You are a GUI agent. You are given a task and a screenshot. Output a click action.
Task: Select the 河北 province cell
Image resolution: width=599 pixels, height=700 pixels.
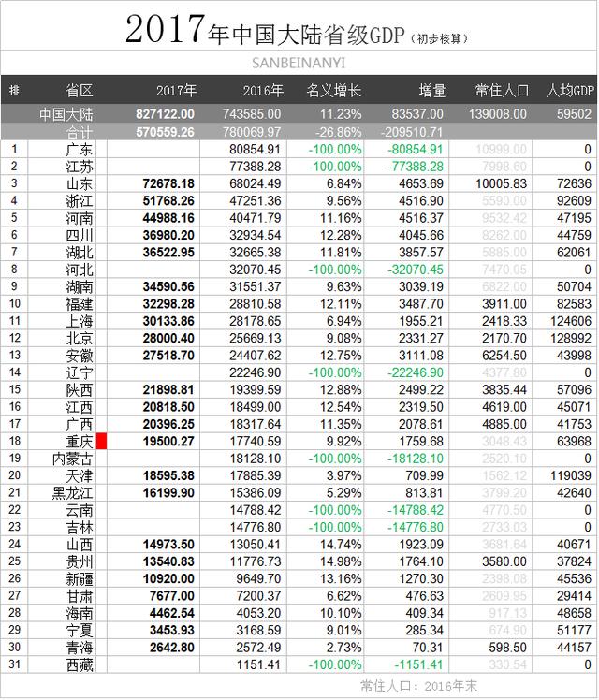pos(79,270)
